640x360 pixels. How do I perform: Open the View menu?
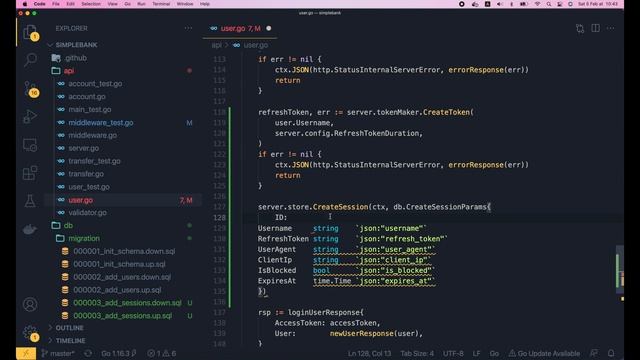pos(112,4)
